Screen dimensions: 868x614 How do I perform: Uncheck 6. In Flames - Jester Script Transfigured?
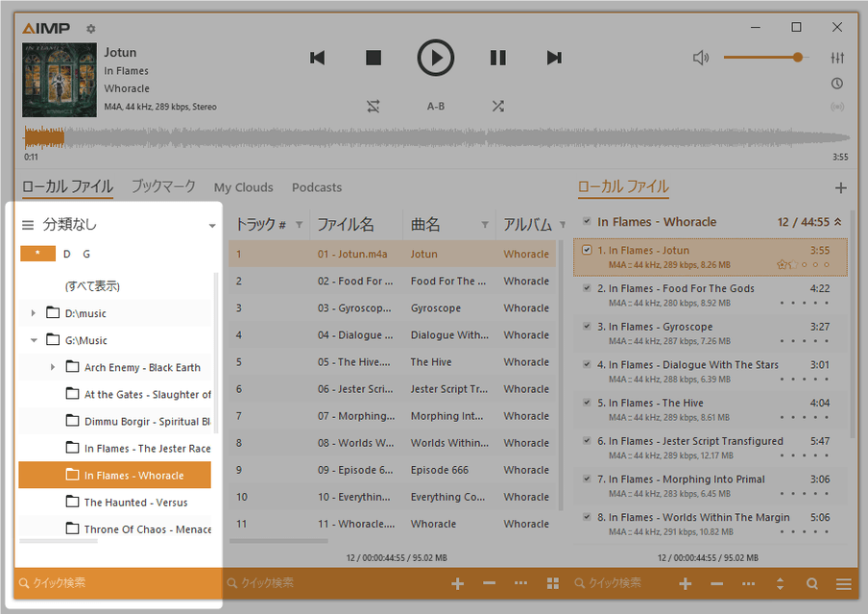587,440
